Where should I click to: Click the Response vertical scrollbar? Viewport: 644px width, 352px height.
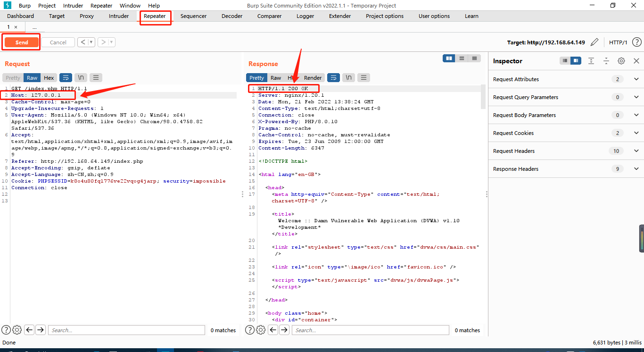(483, 97)
